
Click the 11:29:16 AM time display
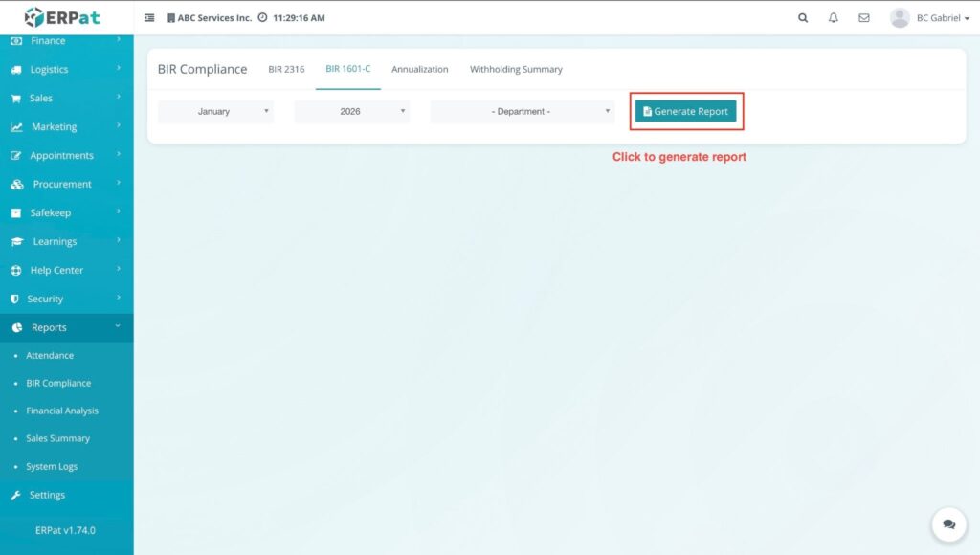[299, 18]
